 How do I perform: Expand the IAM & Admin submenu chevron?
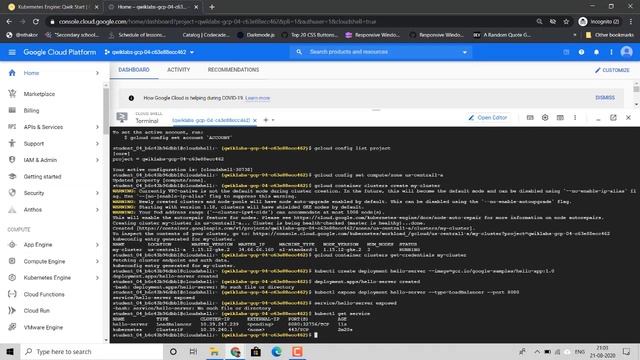(x=97, y=160)
